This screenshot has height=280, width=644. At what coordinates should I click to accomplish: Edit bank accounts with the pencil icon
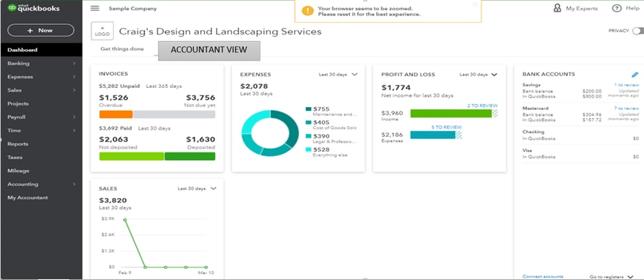point(635,75)
